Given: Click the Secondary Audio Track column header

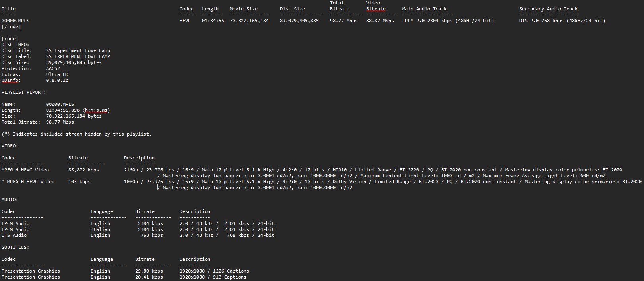Looking at the screenshot, I should point(548,9).
